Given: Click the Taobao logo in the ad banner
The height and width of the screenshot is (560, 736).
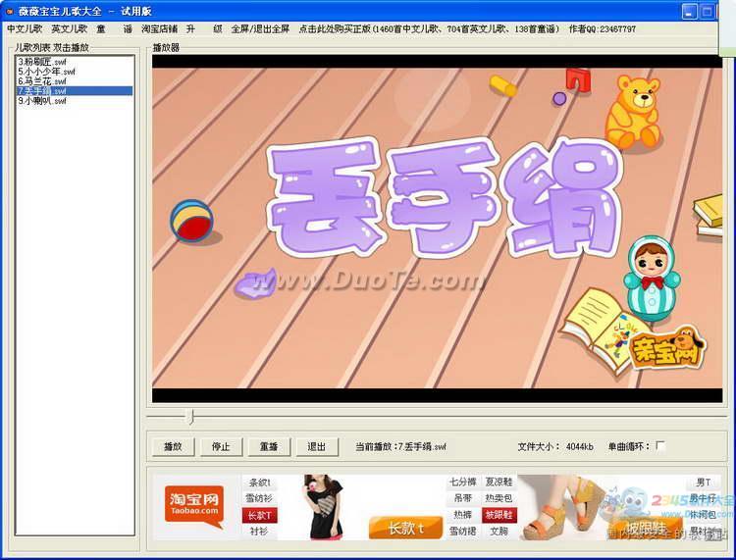Looking at the screenshot, I should click(x=193, y=507).
